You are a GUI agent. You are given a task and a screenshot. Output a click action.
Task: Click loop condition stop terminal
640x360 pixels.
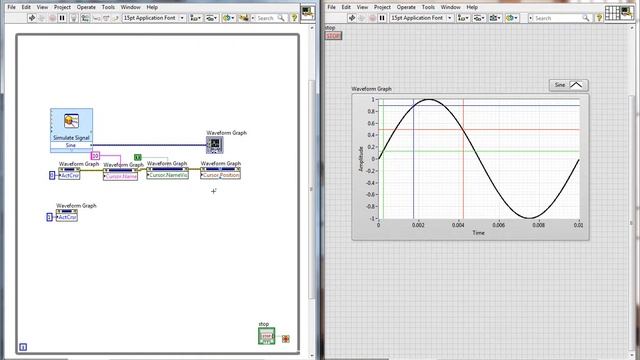pos(286,339)
